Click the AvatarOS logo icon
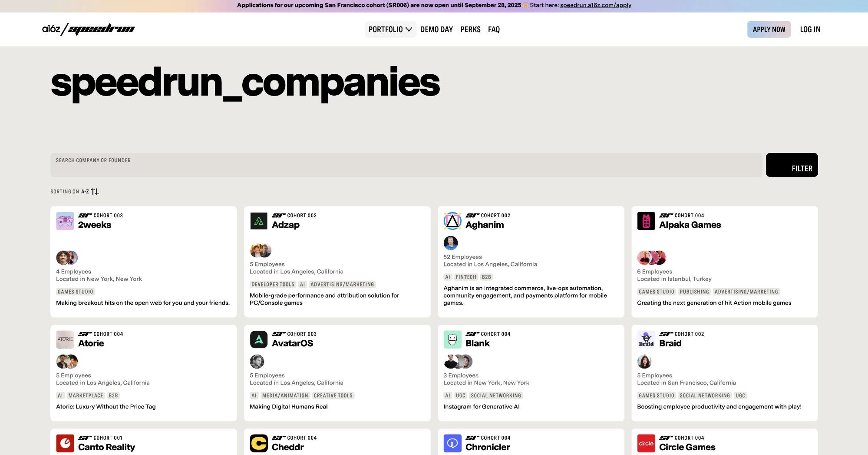The height and width of the screenshot is (455, 868). tap(259, 339)
